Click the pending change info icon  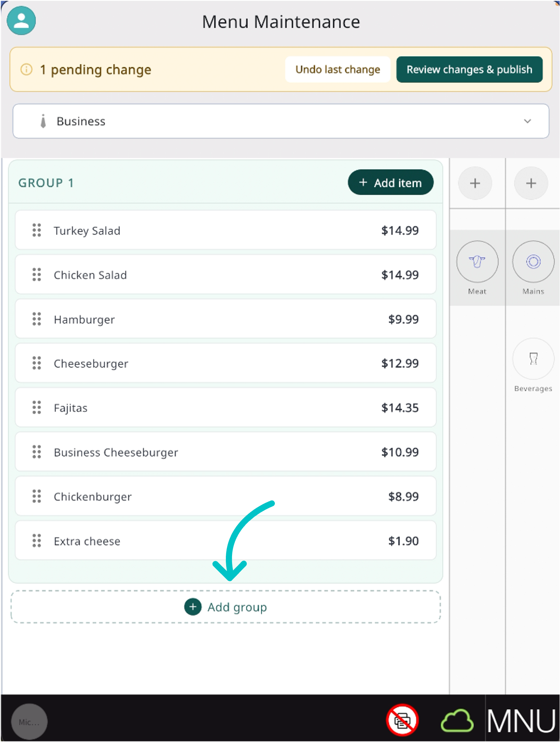click(x=26, y=69)
